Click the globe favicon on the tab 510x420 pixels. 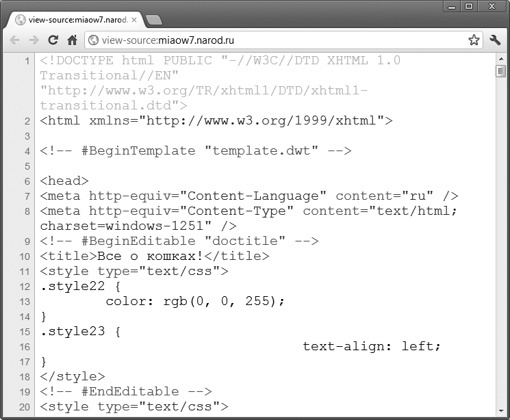click(21, 20)
